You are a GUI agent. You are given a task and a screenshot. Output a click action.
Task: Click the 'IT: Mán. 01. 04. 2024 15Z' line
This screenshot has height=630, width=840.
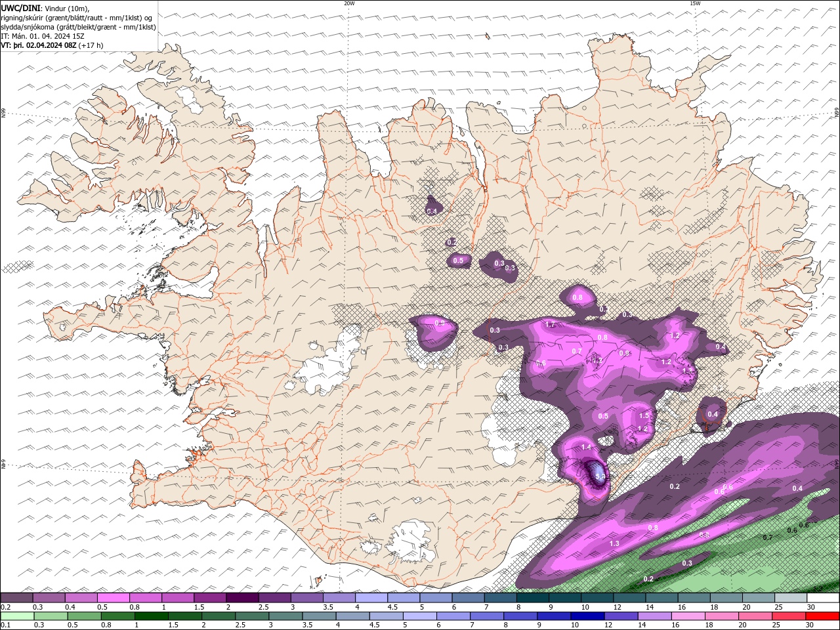pyautogui.click(x=43, y=36)
